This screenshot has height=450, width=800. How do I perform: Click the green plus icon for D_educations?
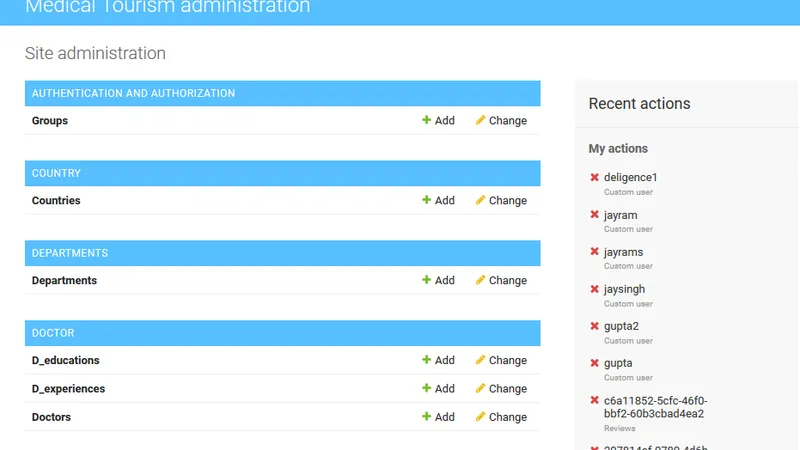click(x=427, y=360)
